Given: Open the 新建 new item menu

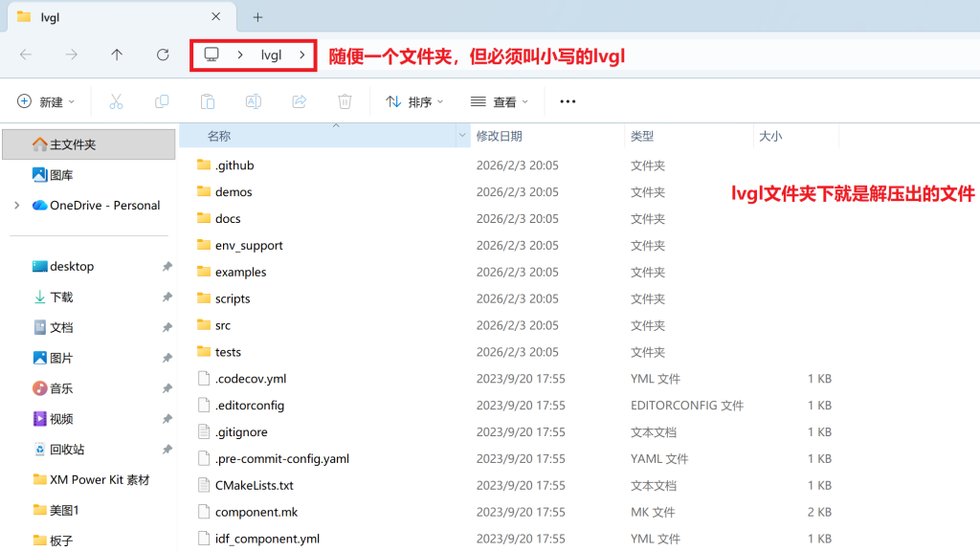Looking at the screenshot, I should pos(46,101).
